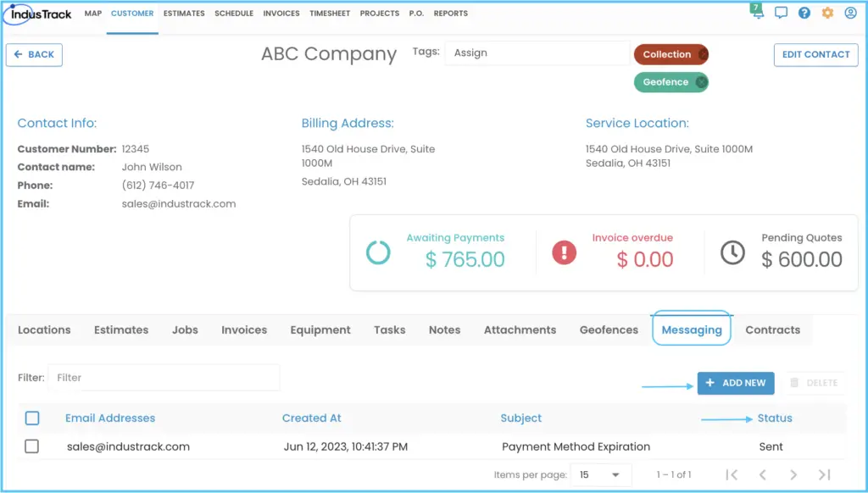The height and width of the screenshot is (493, 868).
Task: Switch to the Contracts tab
Action: click(x=773, y=330)
